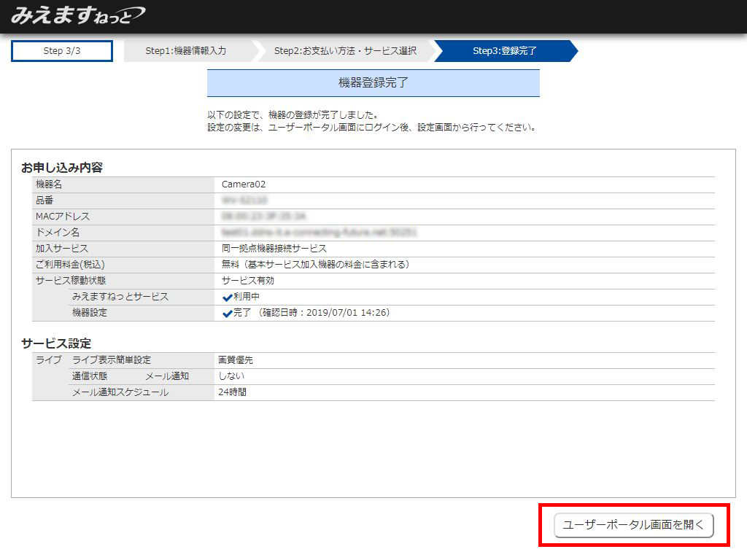747x560 pixels.
Task: Click the 機器登録完了 heading banner
Action: [x=373, y=83]
